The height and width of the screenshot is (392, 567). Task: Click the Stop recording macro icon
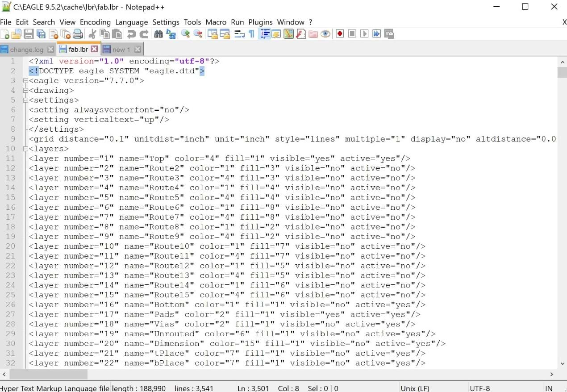click(x=352, y=34)
